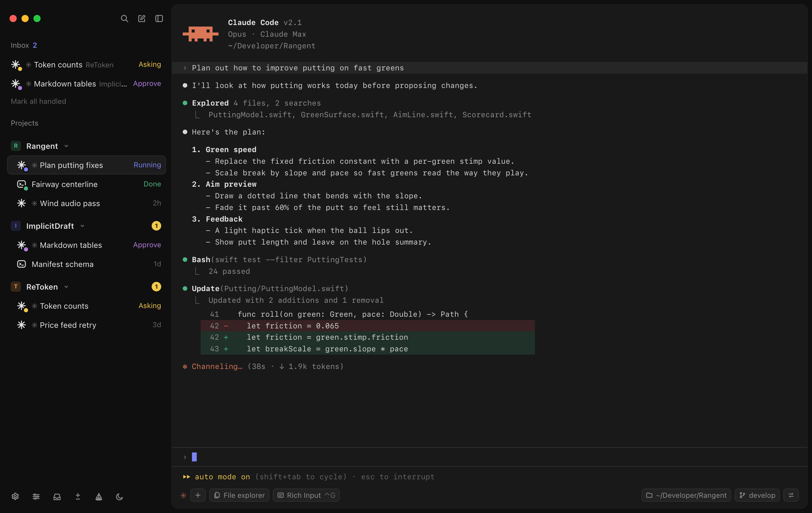Open the Price feed retry session
This screenshot has width=812, height=513.
point(87,325)
